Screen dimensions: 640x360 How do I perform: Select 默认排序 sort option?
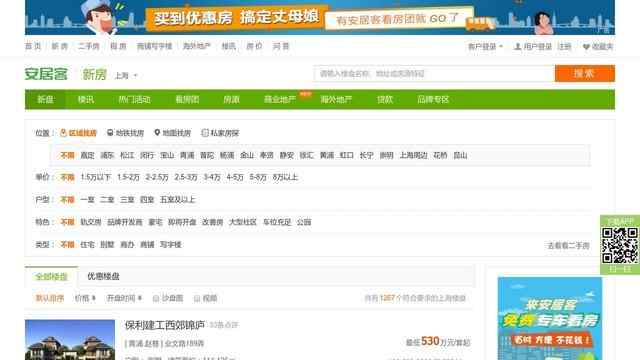(50, 298)
